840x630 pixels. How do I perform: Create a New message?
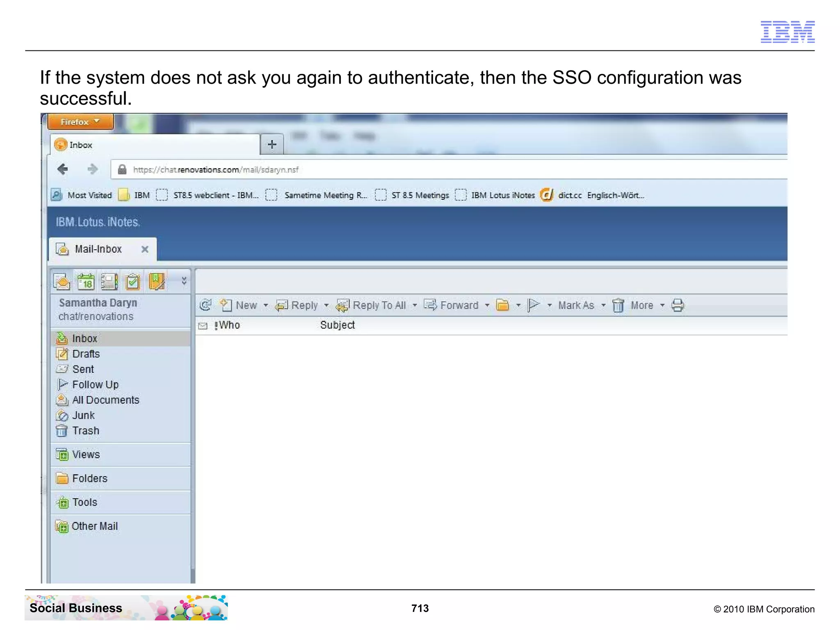pos(239,305)
